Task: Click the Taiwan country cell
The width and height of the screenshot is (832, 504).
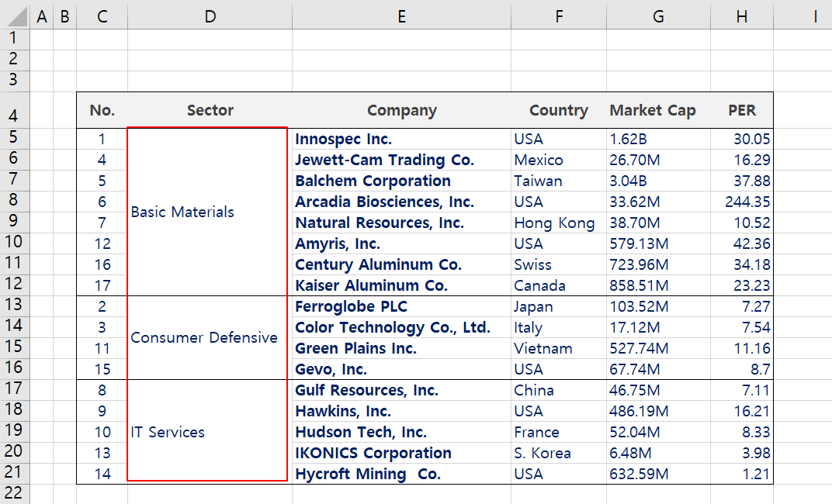Action: [x=559, y=181]
